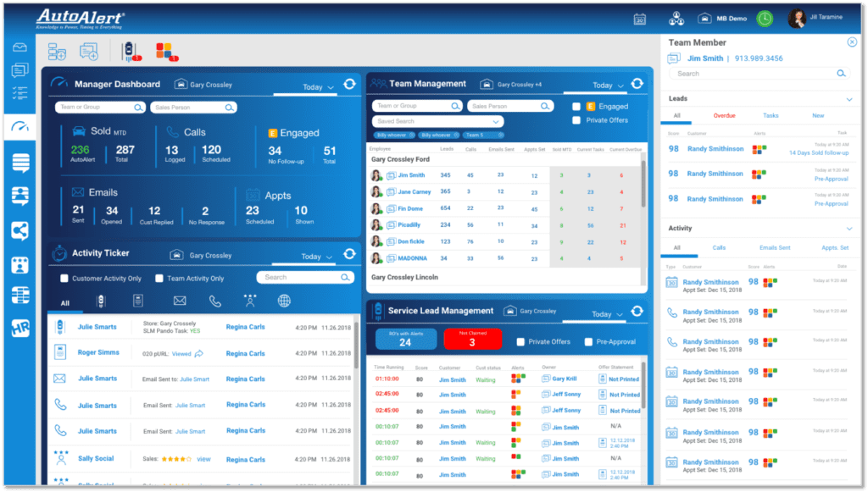
Task: Click Sales Person field in Team Management
Action: [x=510, y=106]
